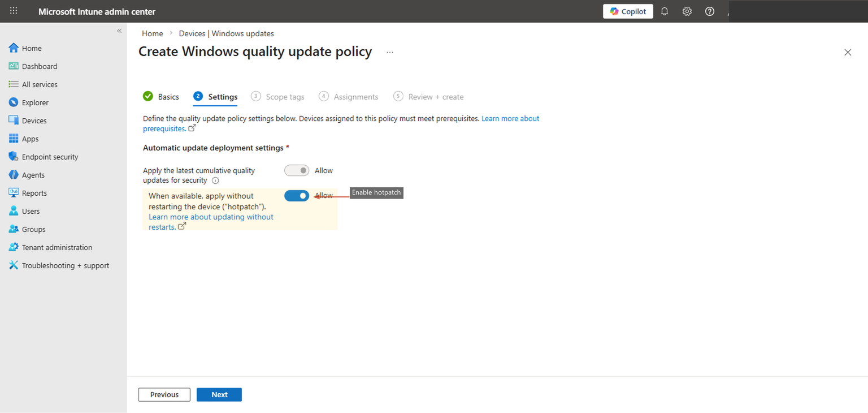Open the notifications bell
The width and height of the screenshot is (868, 413).
pyautogui.click(x=664, y=11)
